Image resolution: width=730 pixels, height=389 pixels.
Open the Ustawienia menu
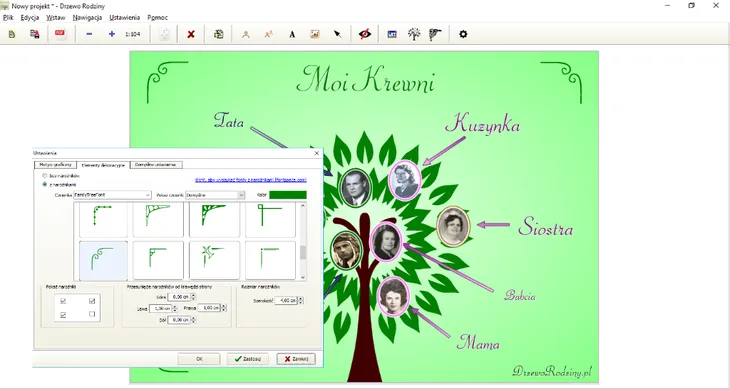pyautogui.click(x=125, y=18)
